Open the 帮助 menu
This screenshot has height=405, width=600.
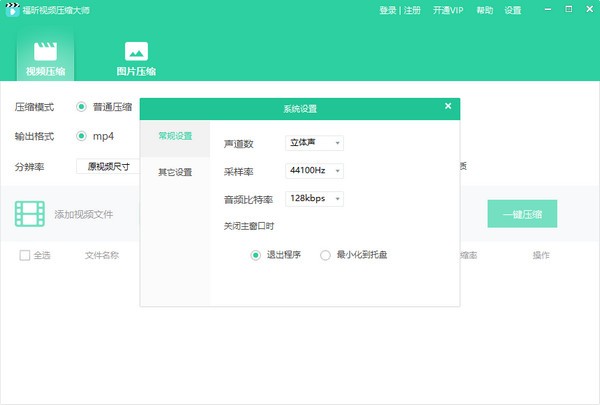coord(485,11)
